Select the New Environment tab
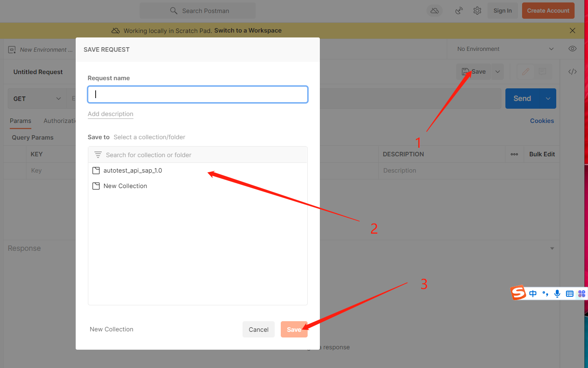The width and height of the screenshot is (588, 368). tap(41, 50)
